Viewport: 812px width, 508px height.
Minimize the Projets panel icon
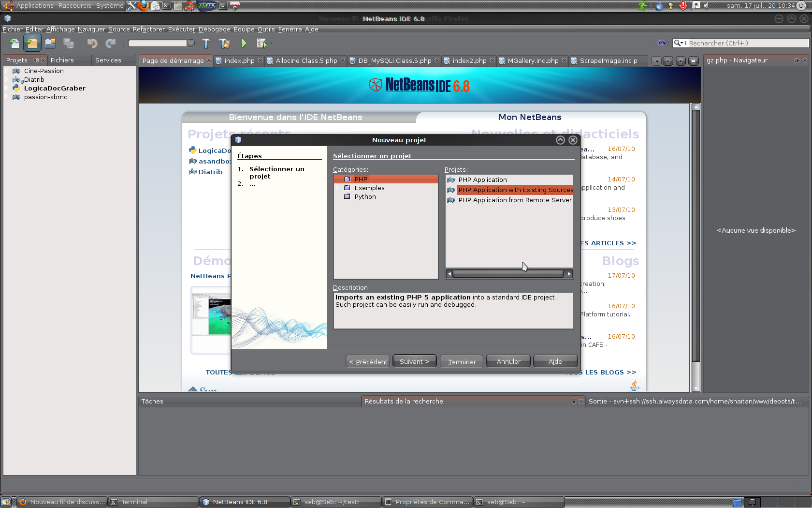36,60
